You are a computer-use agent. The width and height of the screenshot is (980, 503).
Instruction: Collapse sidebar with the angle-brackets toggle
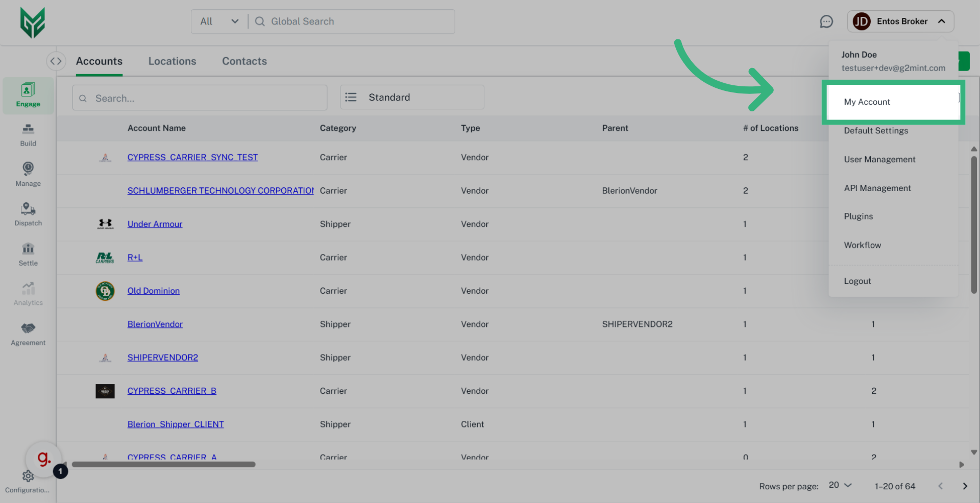pyautogui.click(x=56, y=61)
